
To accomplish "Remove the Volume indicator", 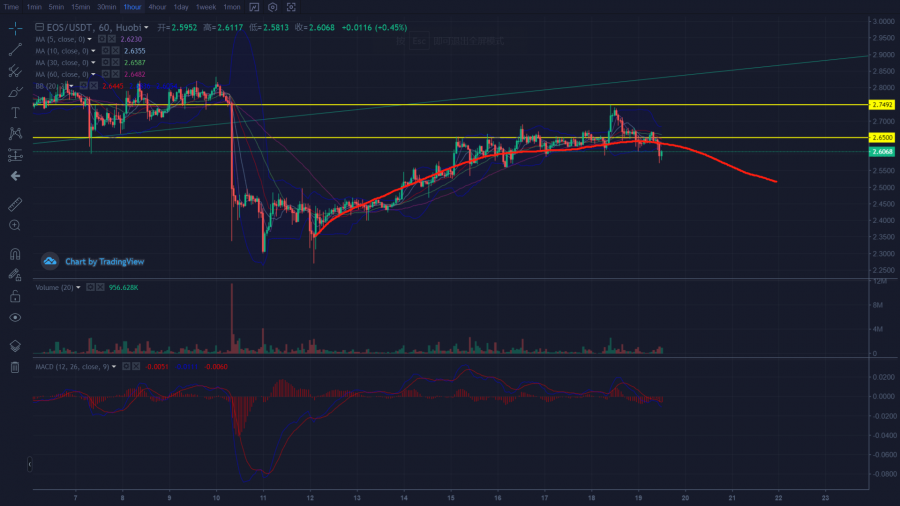I will coord(100,287).
